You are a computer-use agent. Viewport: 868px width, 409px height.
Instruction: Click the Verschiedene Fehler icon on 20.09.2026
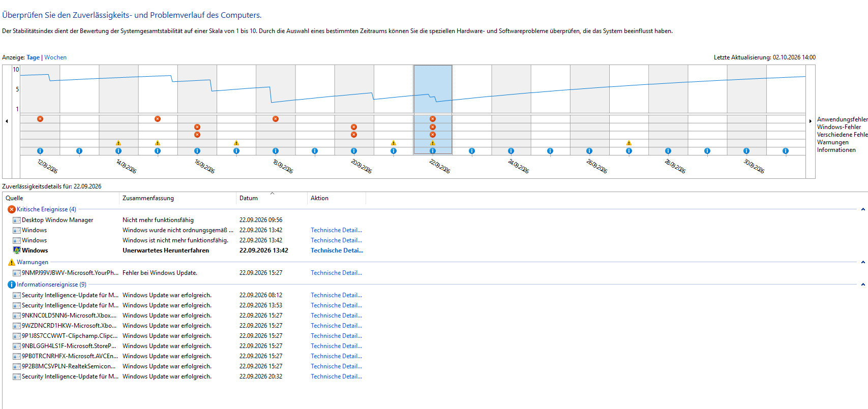(354, 135)
